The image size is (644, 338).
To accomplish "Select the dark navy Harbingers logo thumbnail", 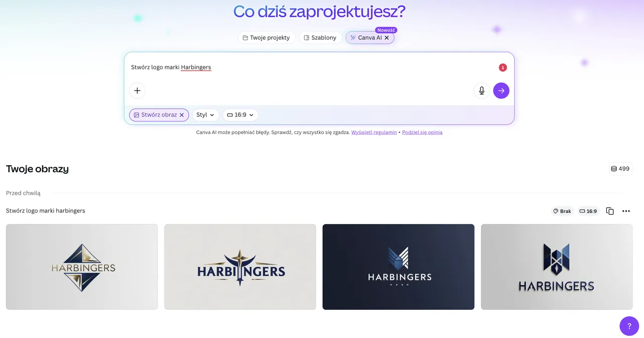I will (x=398, y=267).
